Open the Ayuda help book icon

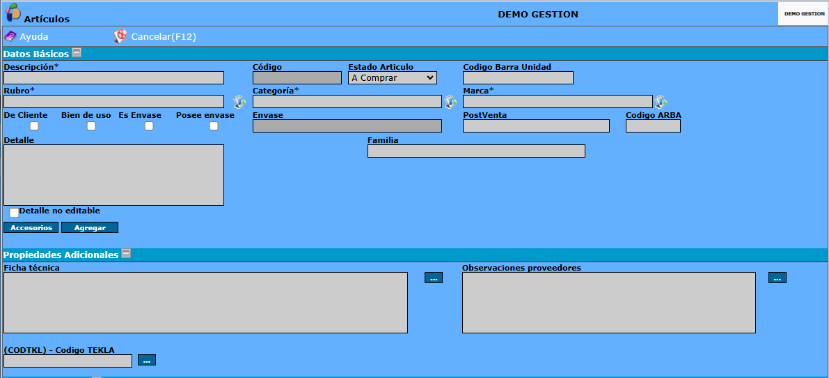click(x=10, y=36)
